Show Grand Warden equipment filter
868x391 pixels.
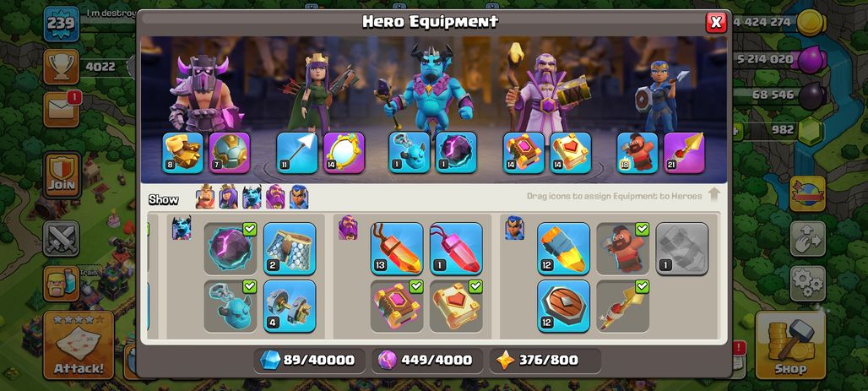[x=275, y=197]
